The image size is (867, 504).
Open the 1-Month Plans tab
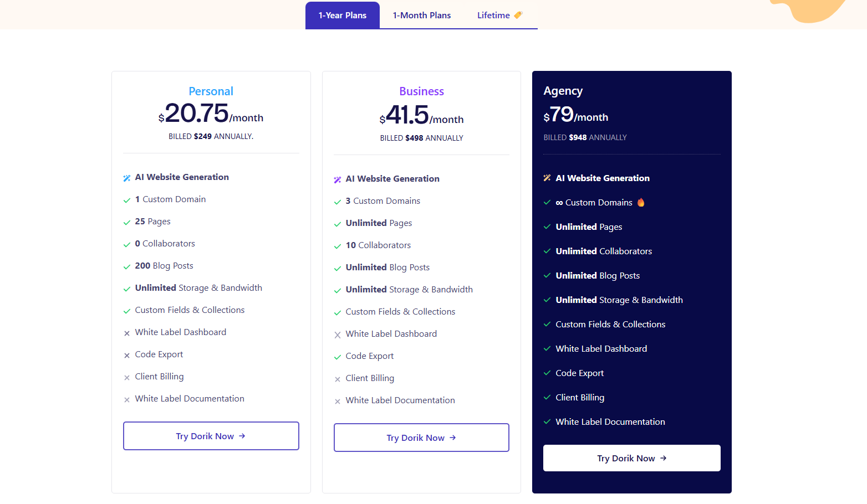click(422, 16)
